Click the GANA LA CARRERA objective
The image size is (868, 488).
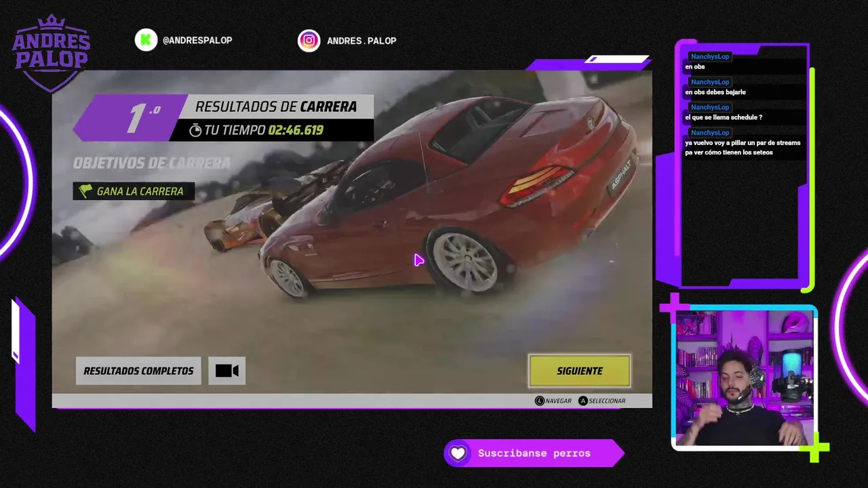(134, 191)
